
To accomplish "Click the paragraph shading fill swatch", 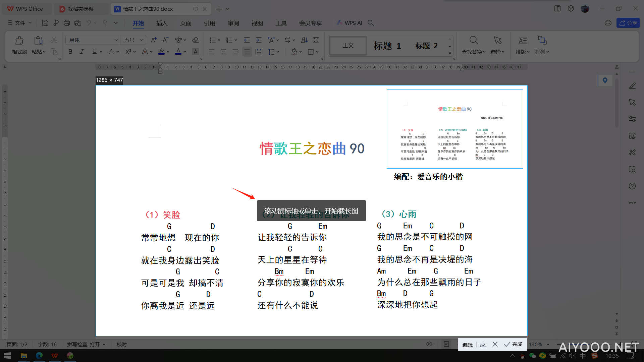I will [294, 52].
